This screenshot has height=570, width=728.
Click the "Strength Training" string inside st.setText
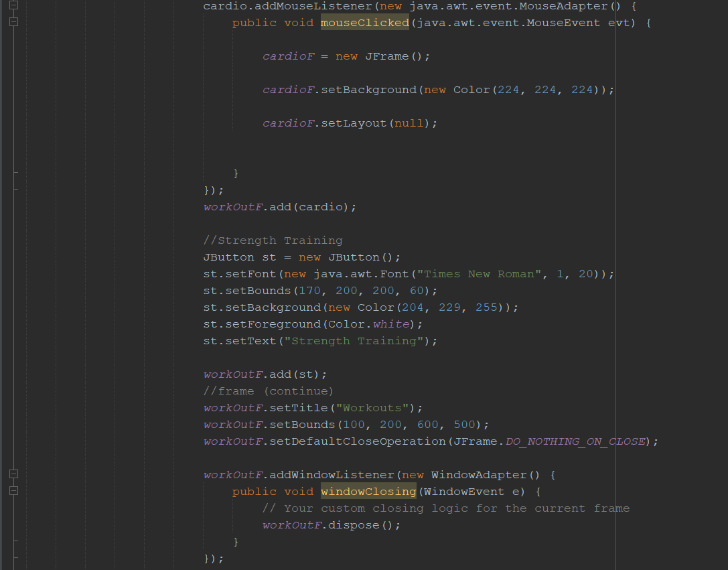click(x=354, y=341)
